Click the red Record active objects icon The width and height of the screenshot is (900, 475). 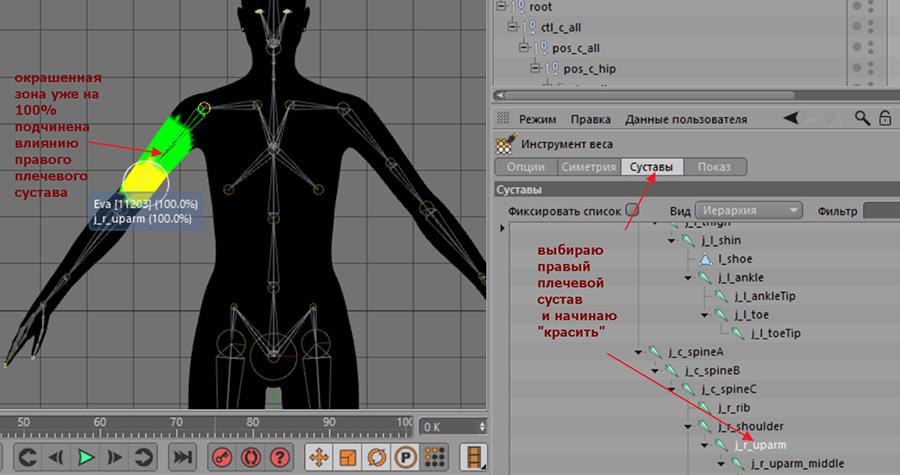(x=222, y=458)
